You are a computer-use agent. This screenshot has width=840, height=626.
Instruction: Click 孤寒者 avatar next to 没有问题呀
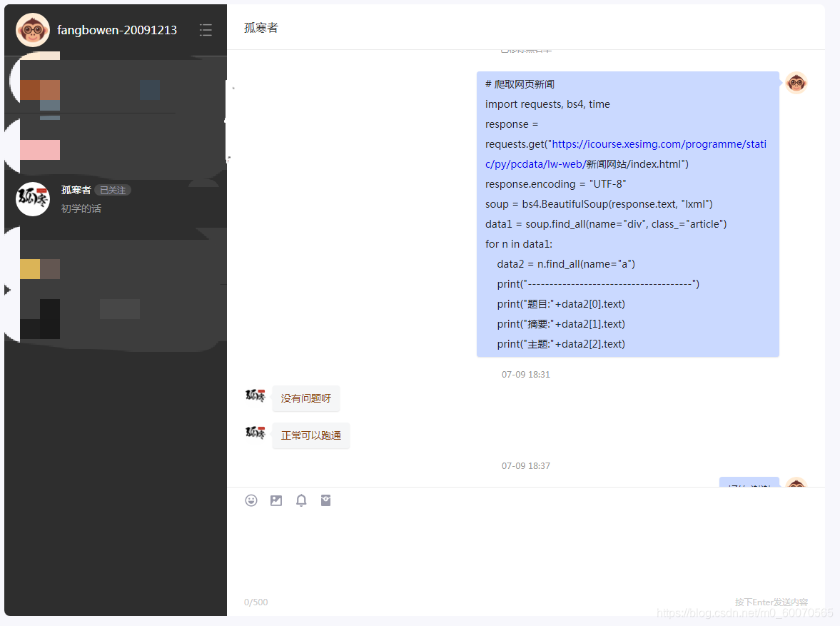click(255, 395)
